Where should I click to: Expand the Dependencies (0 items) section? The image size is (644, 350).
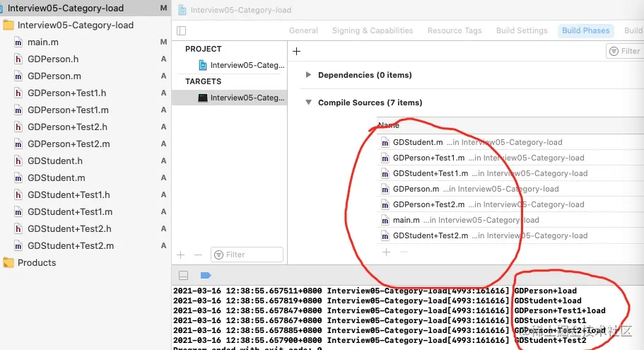click(308, 75)
